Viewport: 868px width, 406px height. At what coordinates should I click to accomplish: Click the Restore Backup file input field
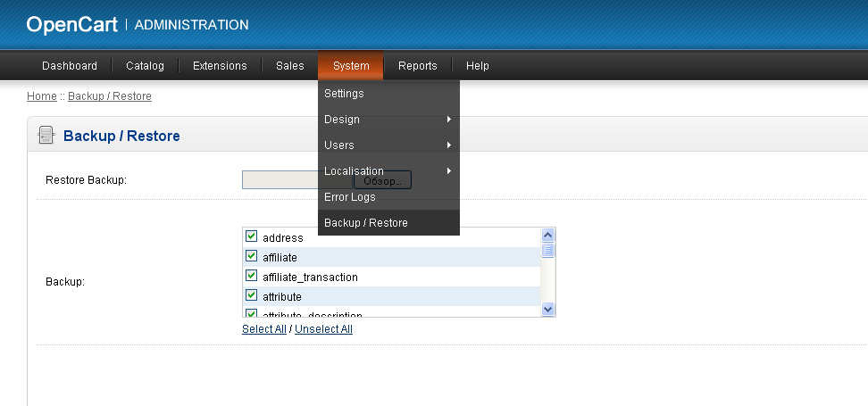(x=279, y=180)
